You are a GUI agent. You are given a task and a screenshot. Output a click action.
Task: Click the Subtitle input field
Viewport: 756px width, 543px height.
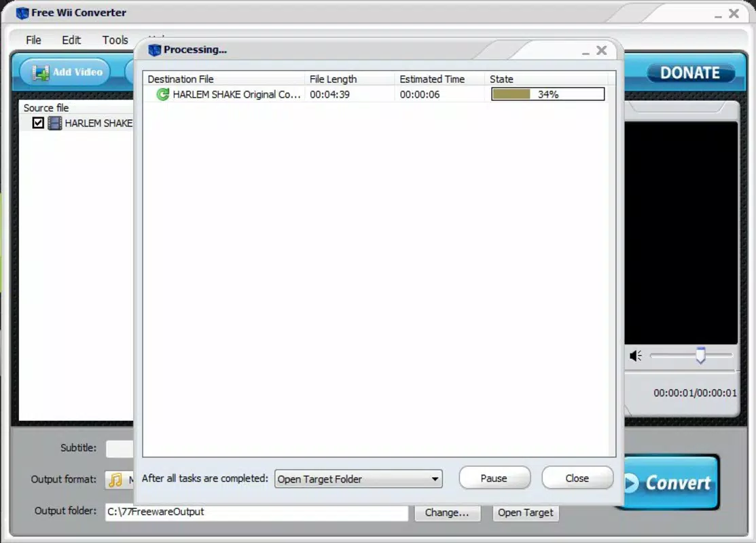tap(120, 448)
